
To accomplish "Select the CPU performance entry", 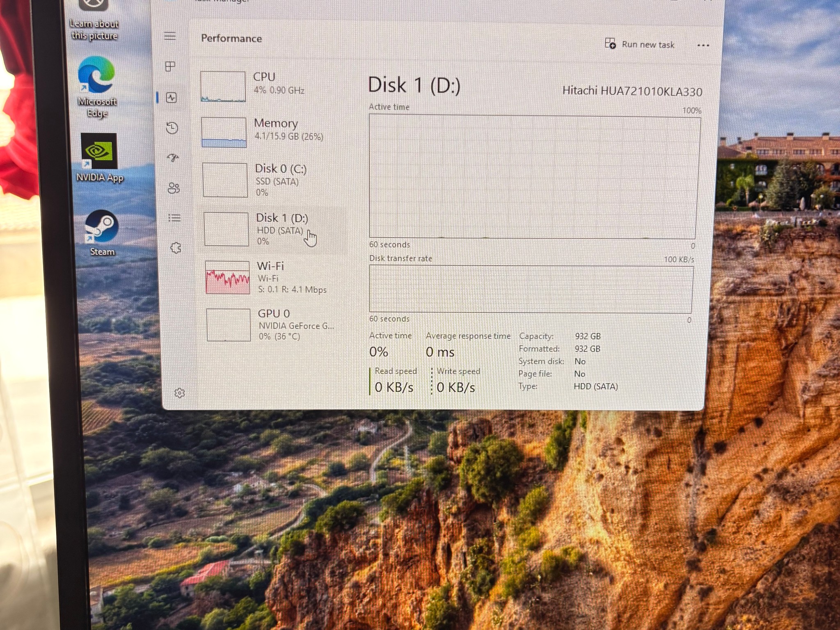I will [271, 86].
